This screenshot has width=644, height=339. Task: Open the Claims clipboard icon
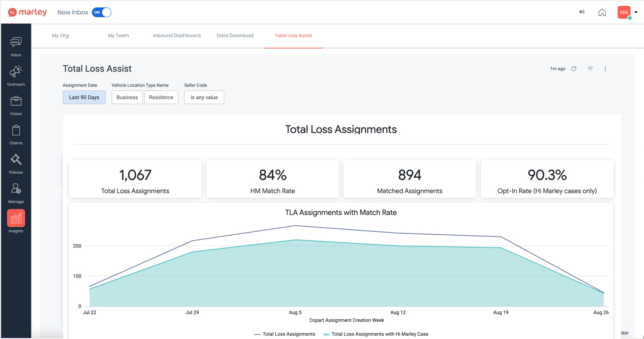tap(16, 130)
